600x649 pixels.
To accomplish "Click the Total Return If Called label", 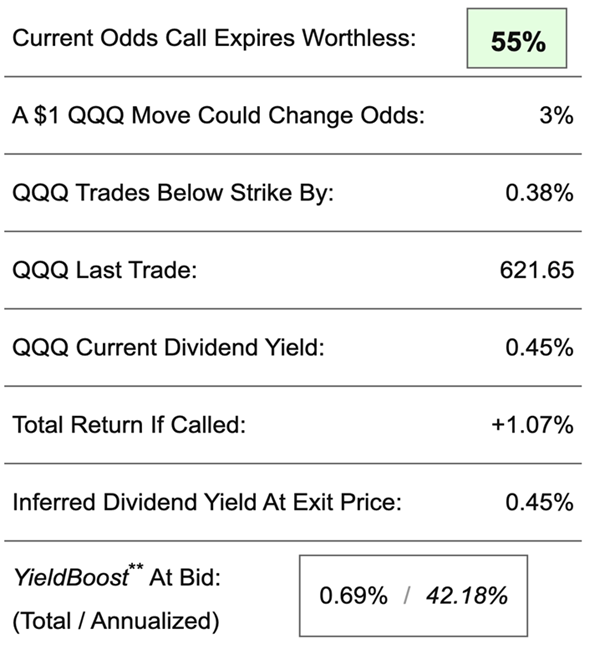I will 129,424.
